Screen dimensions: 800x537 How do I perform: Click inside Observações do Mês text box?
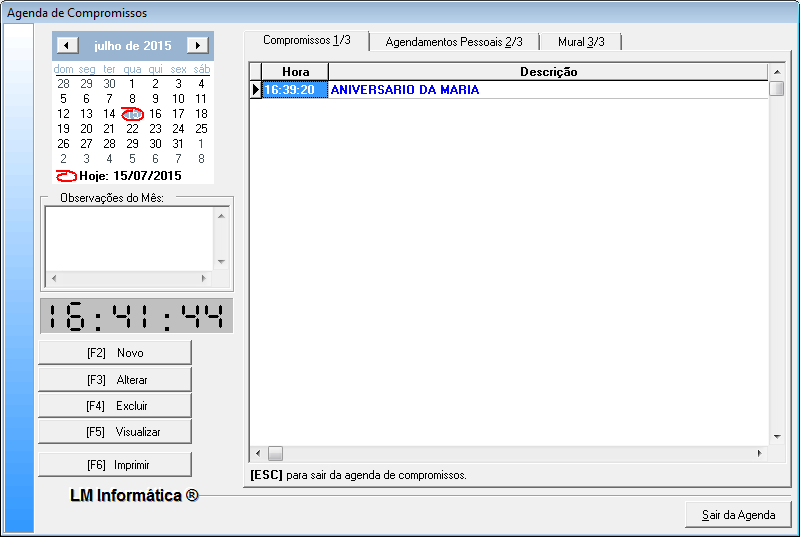(x=128, y=238)
